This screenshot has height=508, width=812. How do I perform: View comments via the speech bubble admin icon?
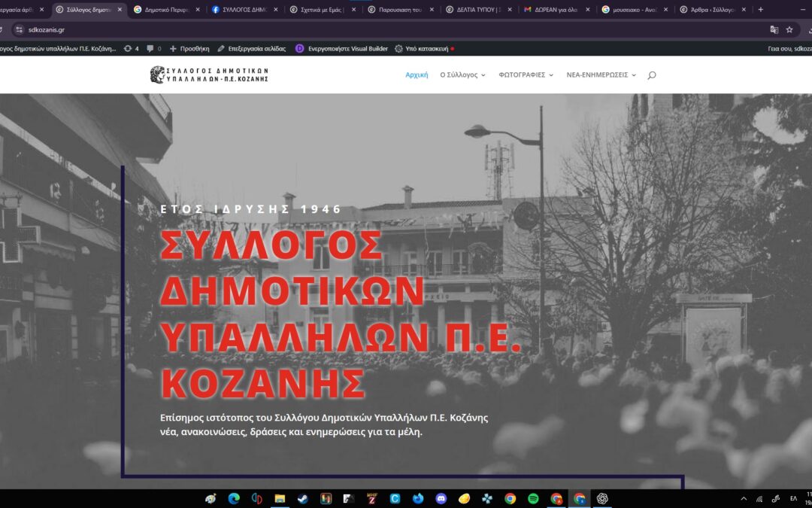149,47
